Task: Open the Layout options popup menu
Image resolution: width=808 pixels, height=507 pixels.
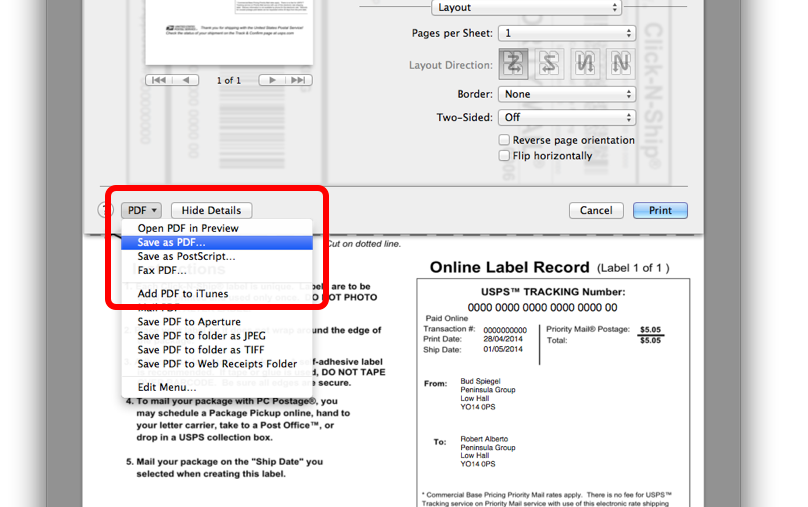Action: point(525,7)
